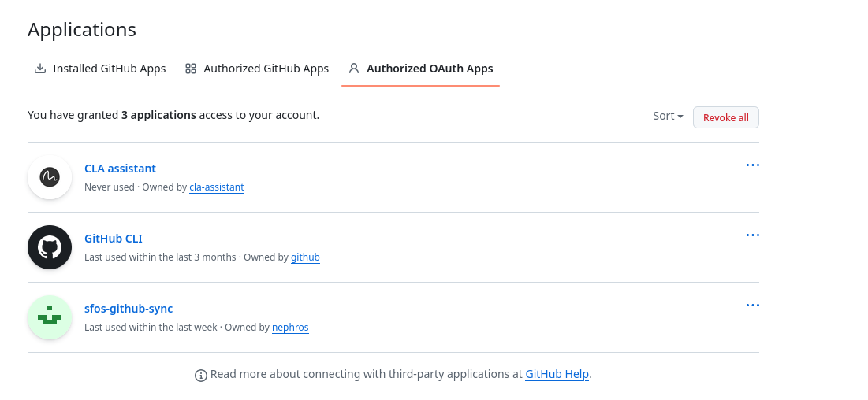Open the three-dot menu for CLA assistant
868x400 pixels.
tap(752, 165)
